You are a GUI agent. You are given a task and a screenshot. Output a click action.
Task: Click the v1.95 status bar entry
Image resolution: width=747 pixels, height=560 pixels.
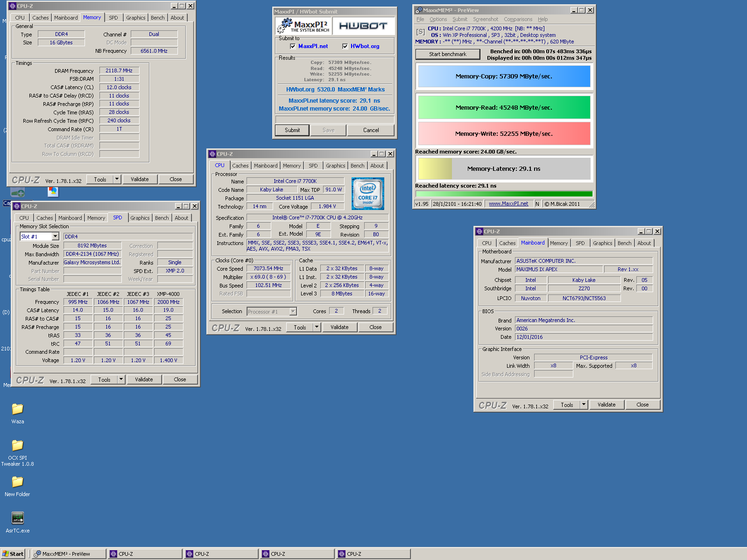tap(422, 204)
